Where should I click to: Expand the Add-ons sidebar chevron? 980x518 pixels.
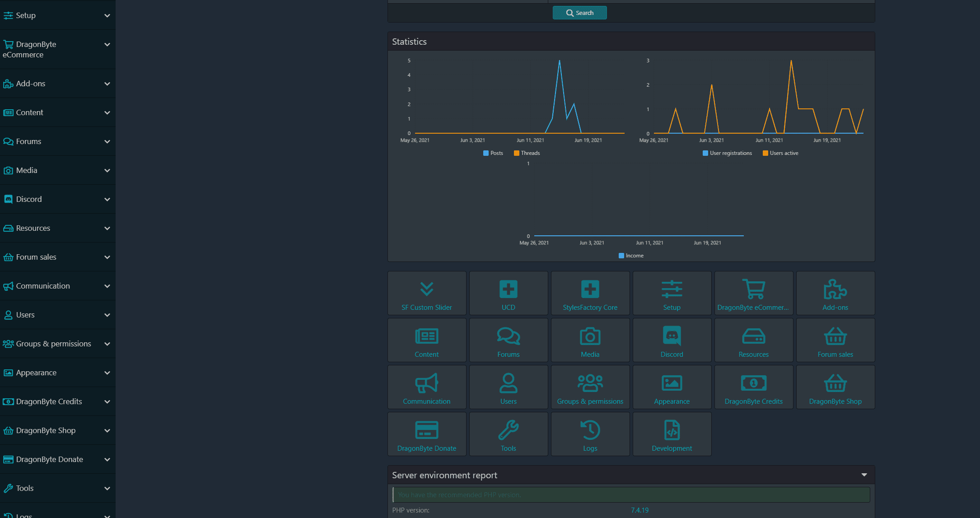[x=107, y=84]
